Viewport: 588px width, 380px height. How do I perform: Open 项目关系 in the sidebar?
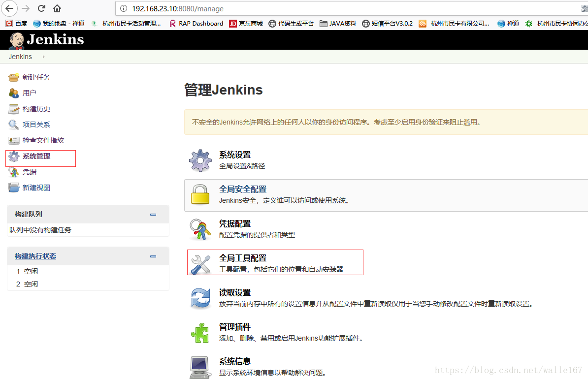pos(36,125)
